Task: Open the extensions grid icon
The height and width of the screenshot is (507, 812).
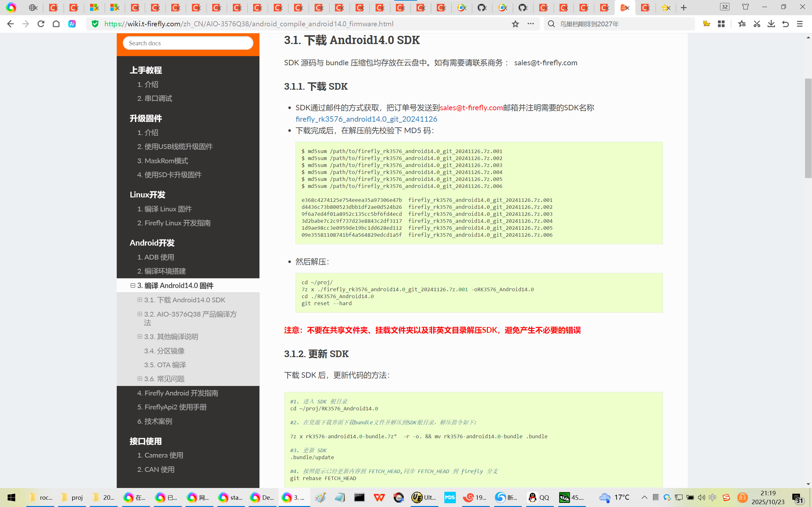Action: [x=721, y=24]
